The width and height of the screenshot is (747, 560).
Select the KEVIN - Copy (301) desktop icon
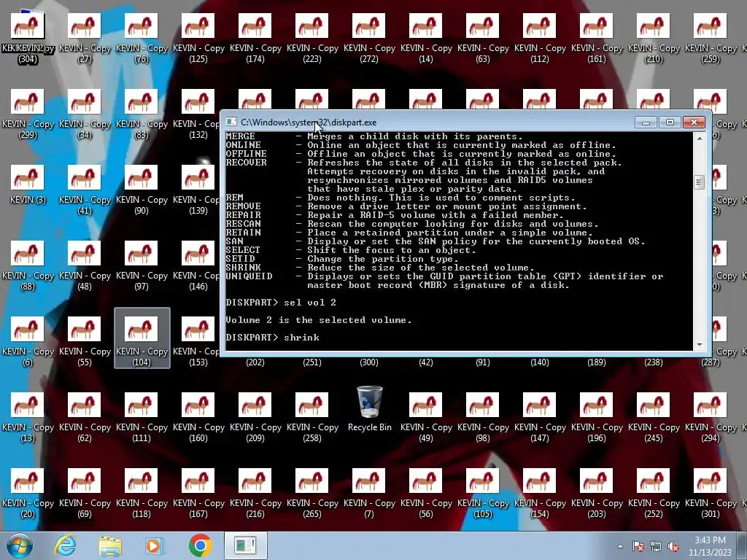711,492
